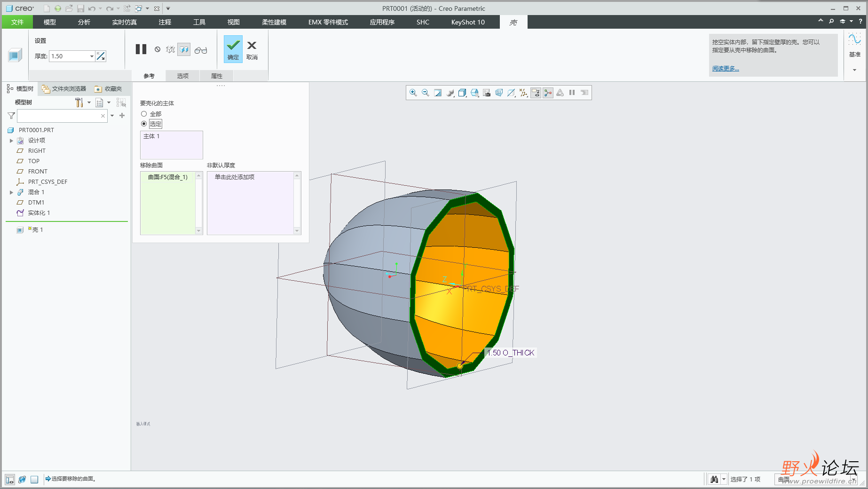Image resolution: width=868 pixels, height=489 pixels.
Task: Switch to the 选项 panel tab
Action: [183, 76]
